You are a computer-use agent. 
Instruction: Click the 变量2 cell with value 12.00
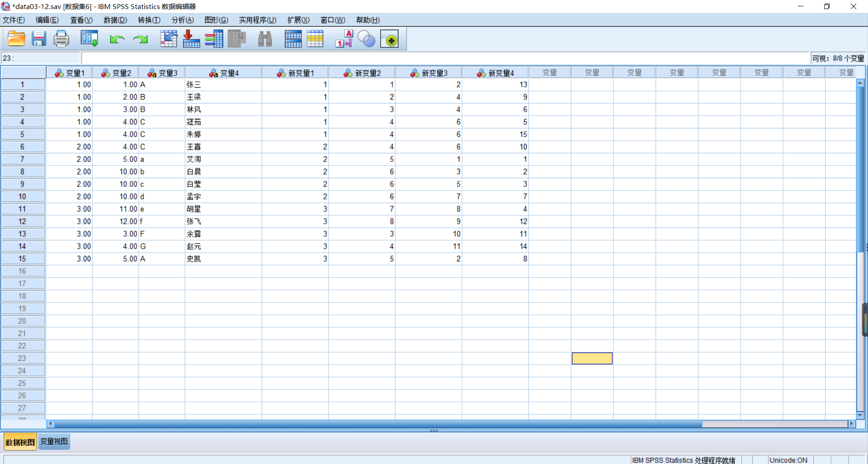click(116, 221)
